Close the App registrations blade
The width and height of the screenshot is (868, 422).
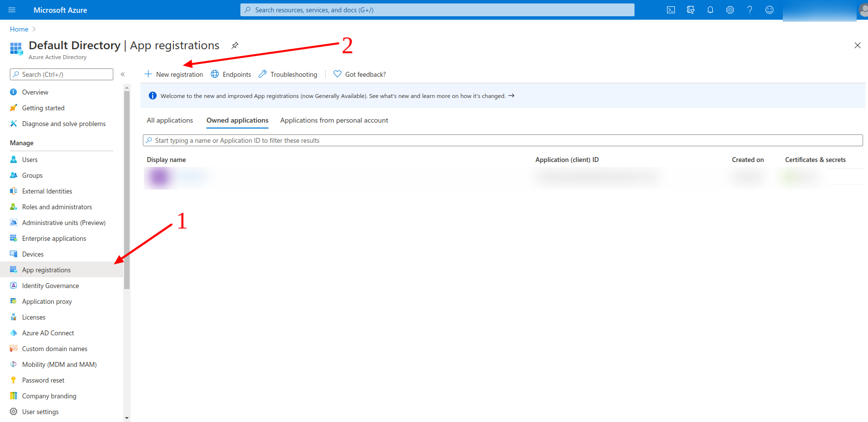(857, 45)
